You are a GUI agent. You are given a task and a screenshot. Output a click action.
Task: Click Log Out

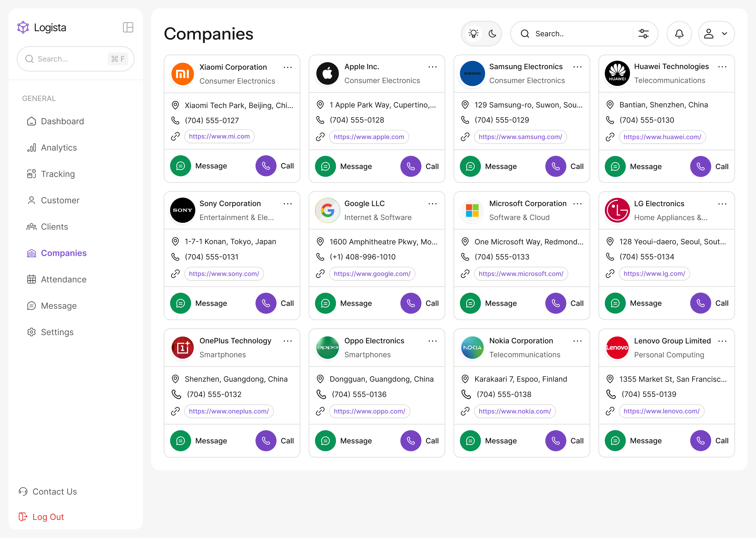coord(41,517)
